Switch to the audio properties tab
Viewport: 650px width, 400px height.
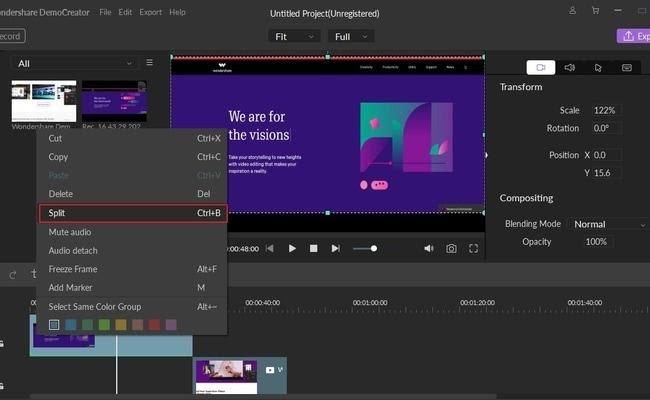coord(569,68)
